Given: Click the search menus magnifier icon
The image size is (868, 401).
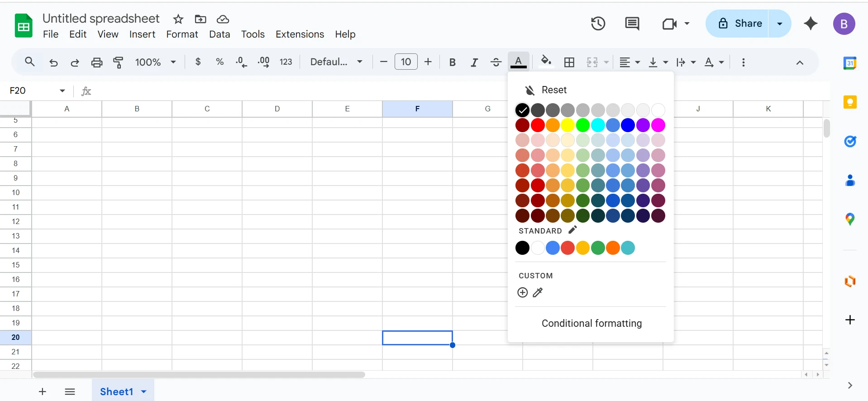Looking at the screenshot, I should 30,62.
